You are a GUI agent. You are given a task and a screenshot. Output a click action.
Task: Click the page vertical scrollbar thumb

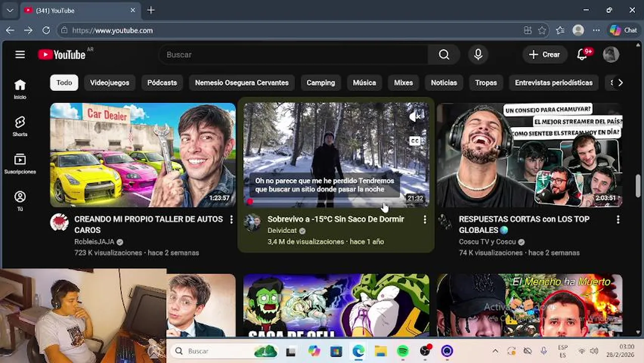638,187
